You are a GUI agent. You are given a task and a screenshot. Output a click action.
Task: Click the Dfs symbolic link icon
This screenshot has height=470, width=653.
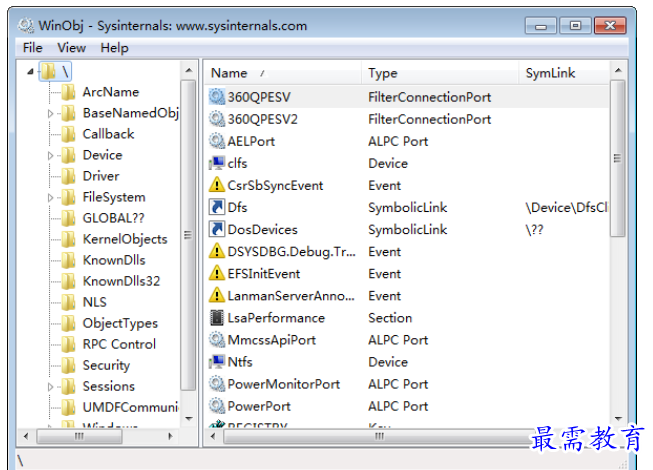click(x=217, y=207)
